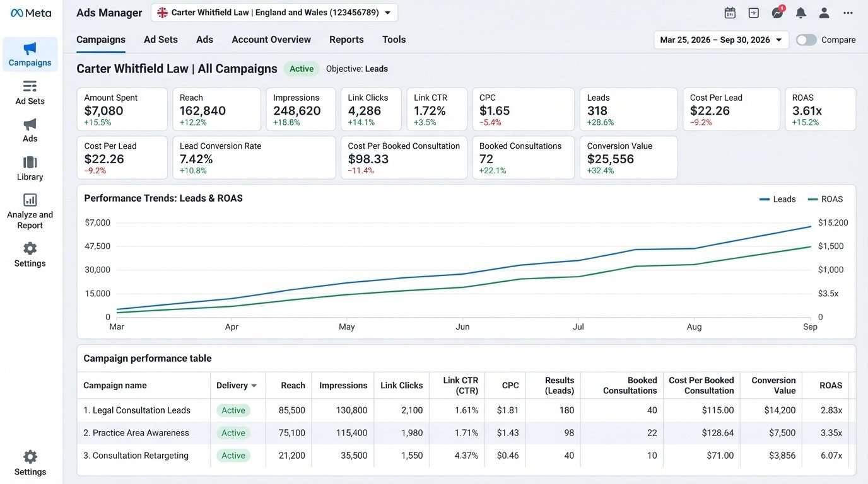
Task: Open Ad Sets from the left sidebar
Action: point(30,92)
